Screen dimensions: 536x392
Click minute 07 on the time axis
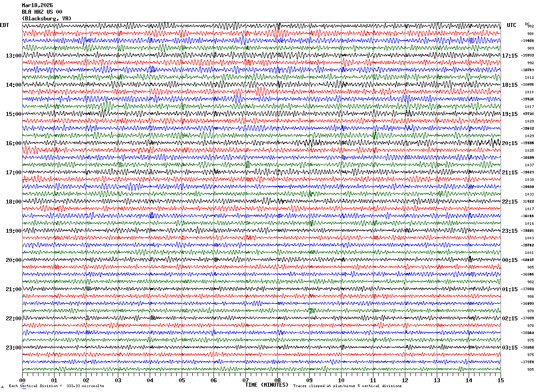click(x=245, y=380)
